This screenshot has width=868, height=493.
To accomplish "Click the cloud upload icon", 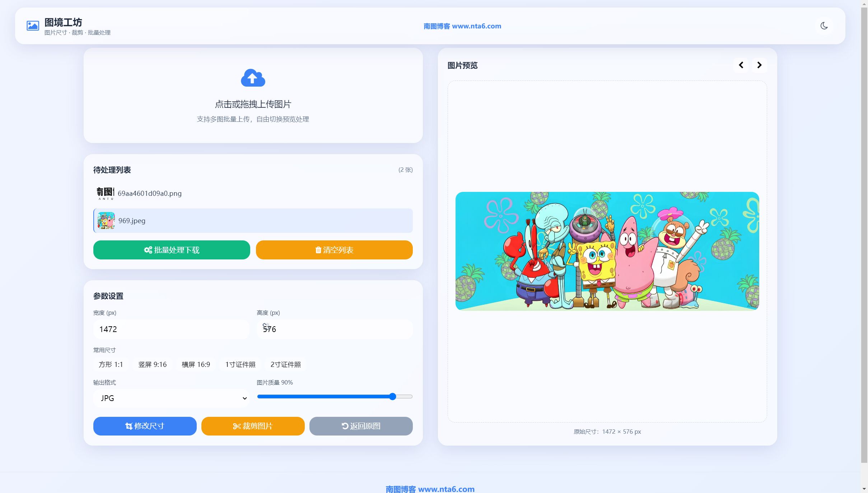I will 253,78.
